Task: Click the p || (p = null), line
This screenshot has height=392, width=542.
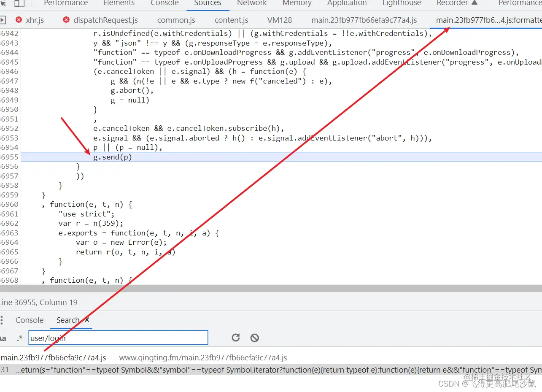Action: point(128,147)
